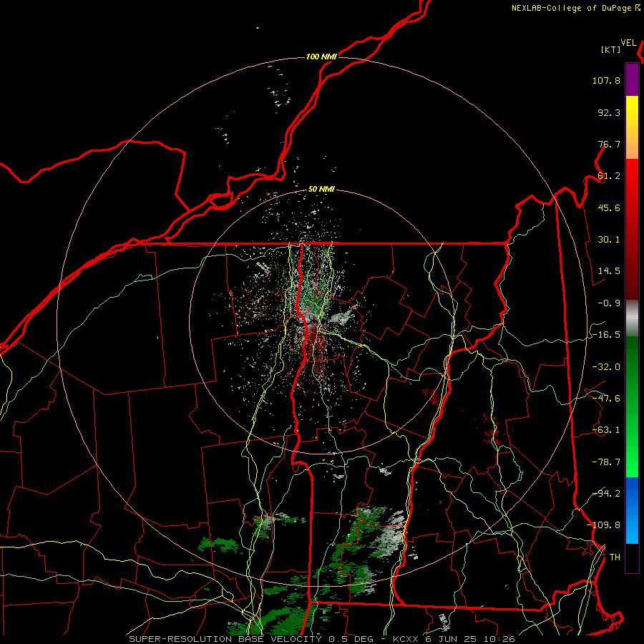Select the 76.7 velocity scale value

609,144
